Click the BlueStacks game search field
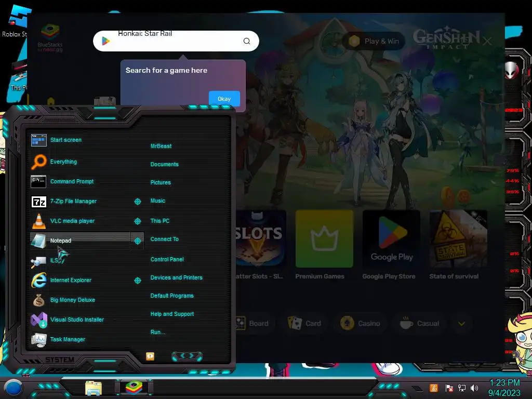532x399 pixels. tap(176, 41)
